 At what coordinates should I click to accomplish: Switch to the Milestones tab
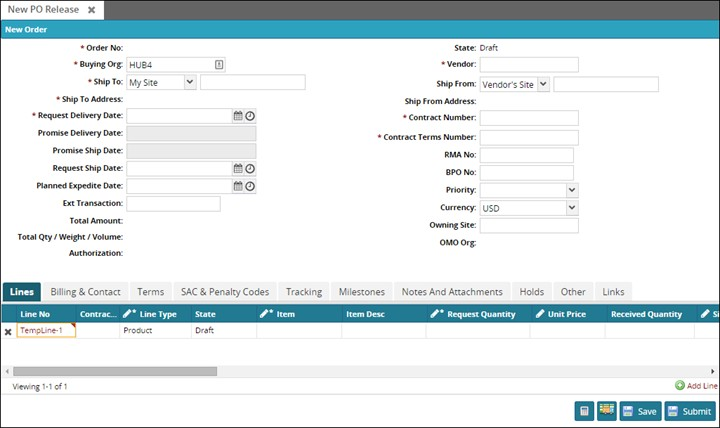(x=361, y=292)
